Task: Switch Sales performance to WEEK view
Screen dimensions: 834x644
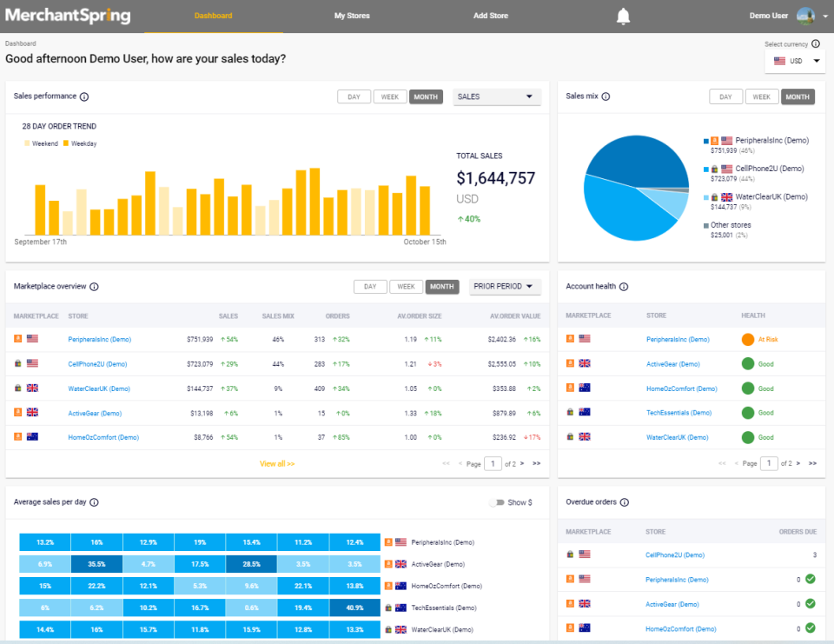Action: pos(389,96)
